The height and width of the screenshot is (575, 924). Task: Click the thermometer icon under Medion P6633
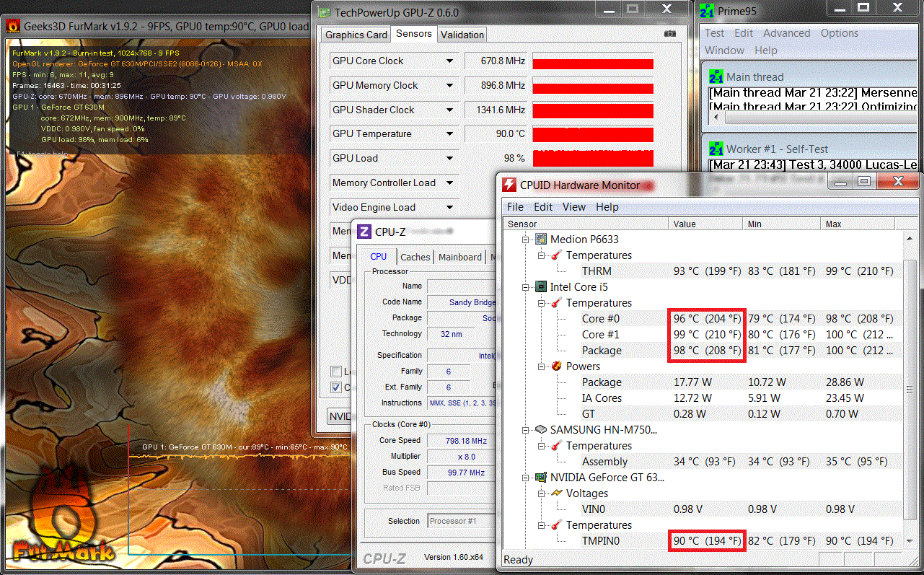(556, 255)
